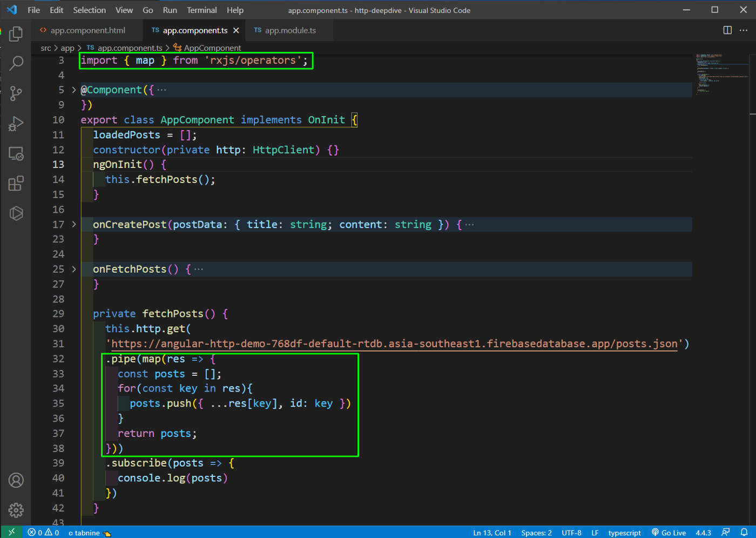Viewport: 756px width, 538px height.
Task: Click 'this.fetchPosts();' on line 14
Action: [x=160, y=179]
